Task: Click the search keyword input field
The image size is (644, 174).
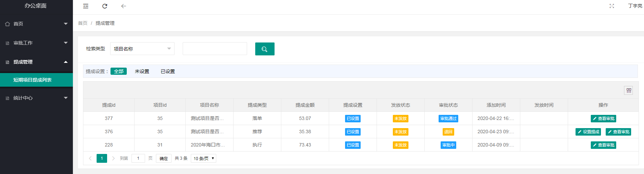Action: (x=215, y=49)
